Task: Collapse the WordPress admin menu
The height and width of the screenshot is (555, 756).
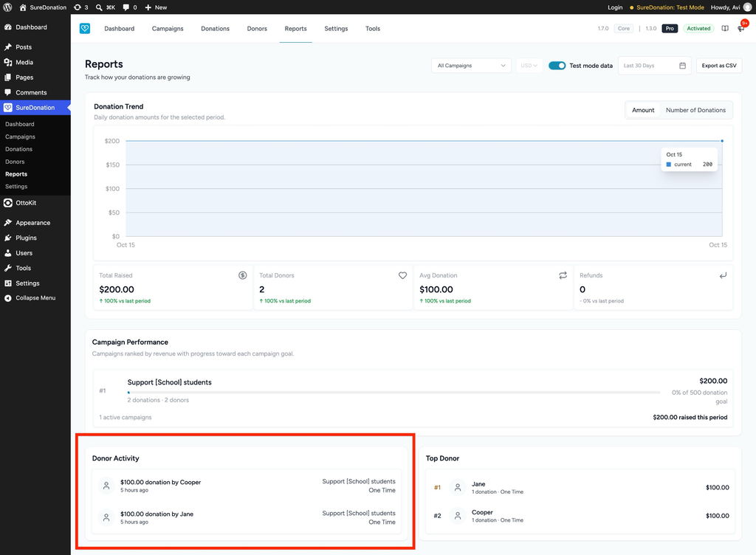Action: (35, 297)
